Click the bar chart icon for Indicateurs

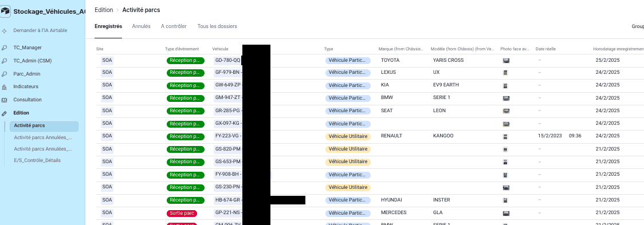coord(4,87)
